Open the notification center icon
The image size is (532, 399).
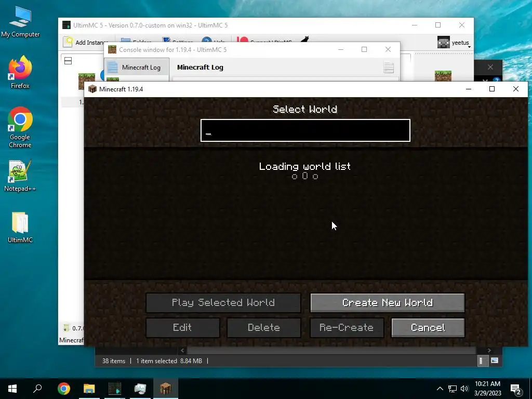(x=516, y=389)
